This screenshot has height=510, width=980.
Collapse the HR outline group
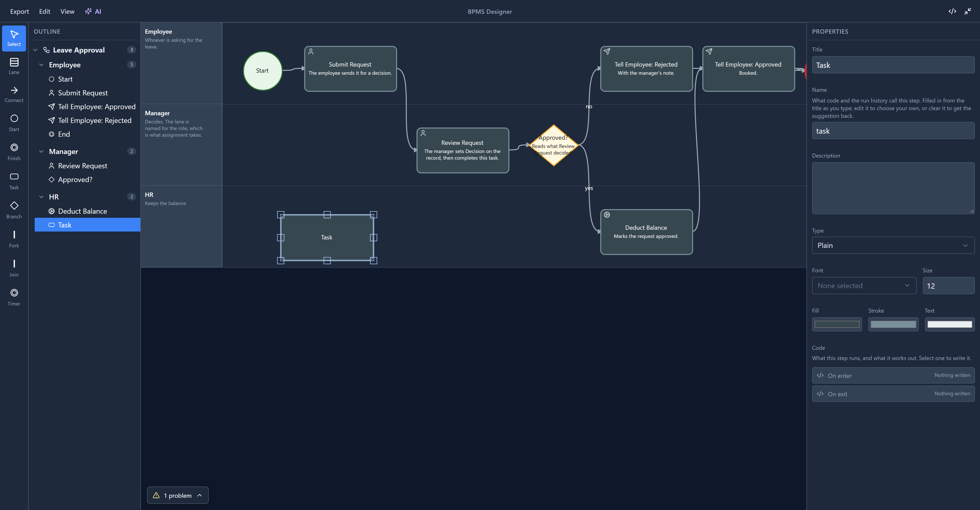[41, 196]
